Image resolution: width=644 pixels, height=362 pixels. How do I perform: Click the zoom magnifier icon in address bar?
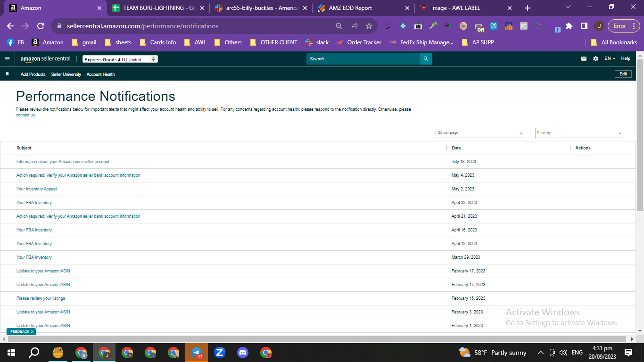(x=339, y=26)
